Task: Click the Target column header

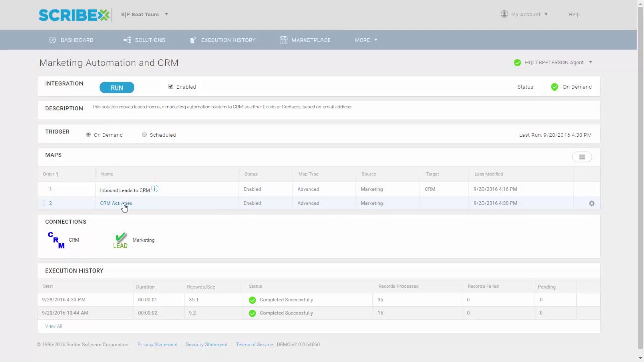Action: (432, 174)
